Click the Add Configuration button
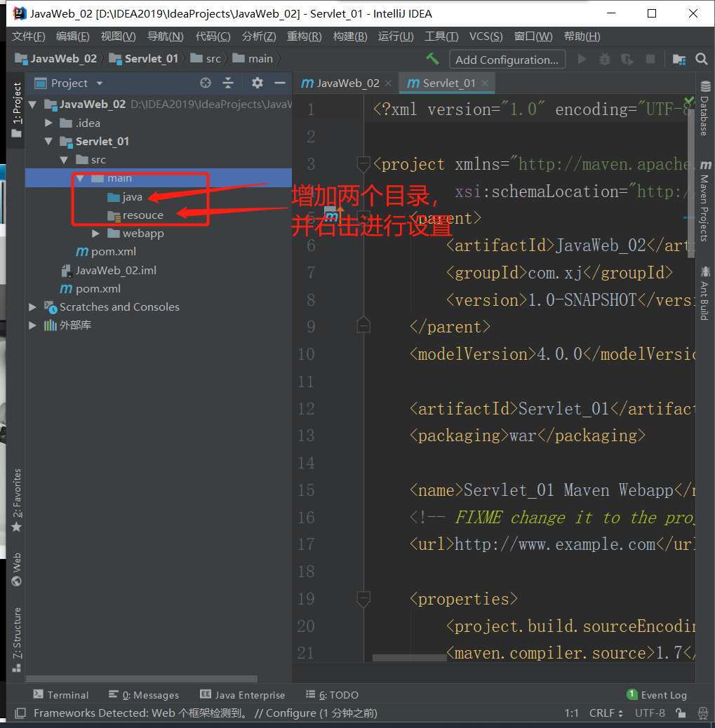715x728 pixels. 507,60
